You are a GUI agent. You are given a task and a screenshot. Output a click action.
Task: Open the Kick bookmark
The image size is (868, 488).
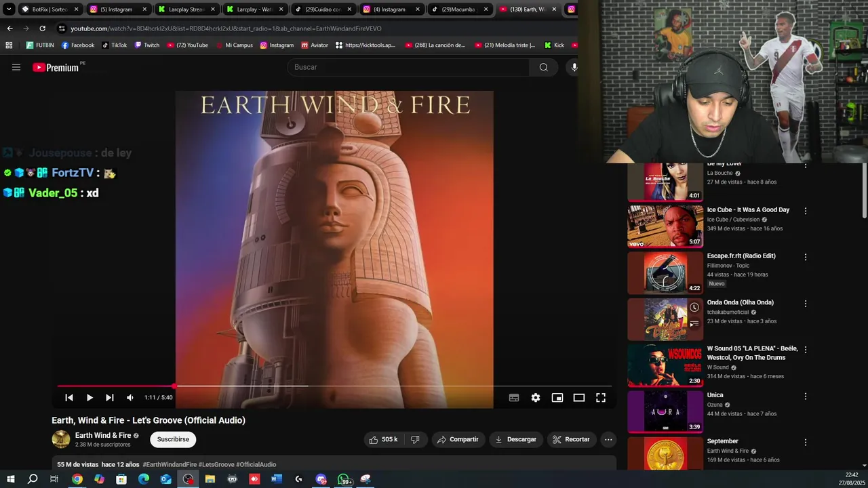point(554,45)
